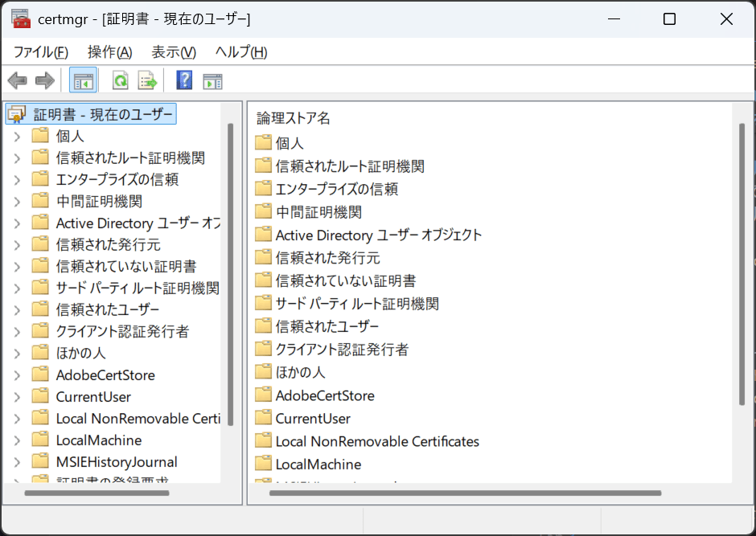Toggle the show/hide console tree button
The height and width of the screenshot is (536, 756).
tap(83, 80)
